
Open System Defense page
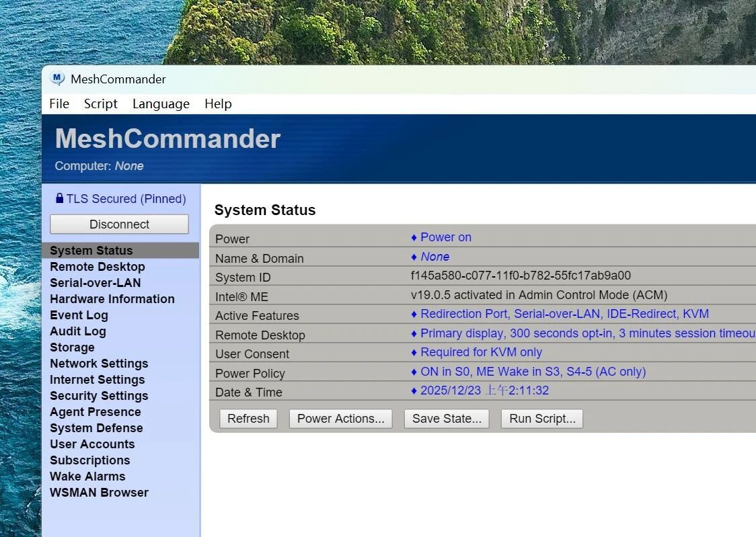(96, 428)
